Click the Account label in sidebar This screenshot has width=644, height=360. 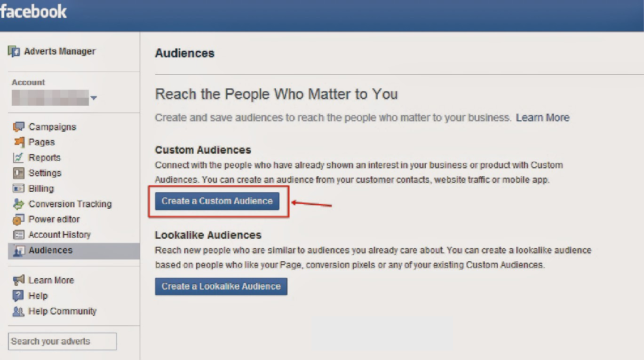[29, 82]
